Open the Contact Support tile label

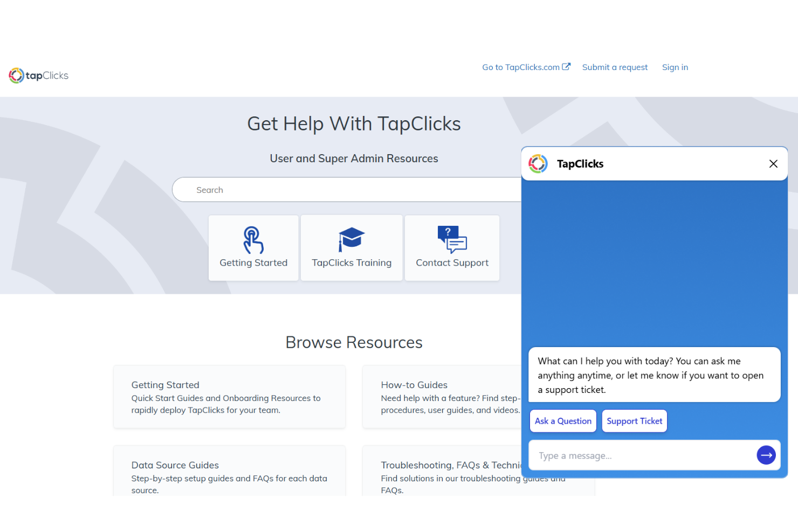point(452,262)
